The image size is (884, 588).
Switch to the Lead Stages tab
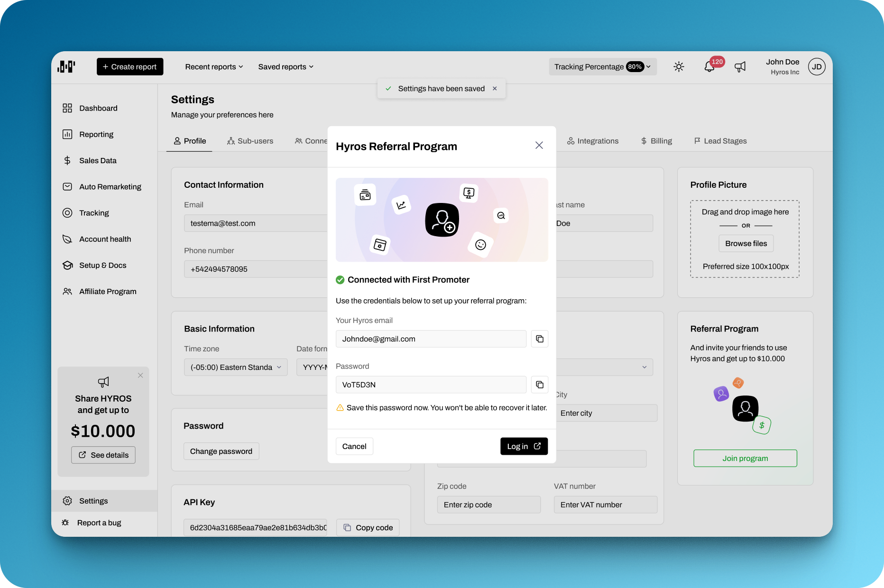(720, 141)
